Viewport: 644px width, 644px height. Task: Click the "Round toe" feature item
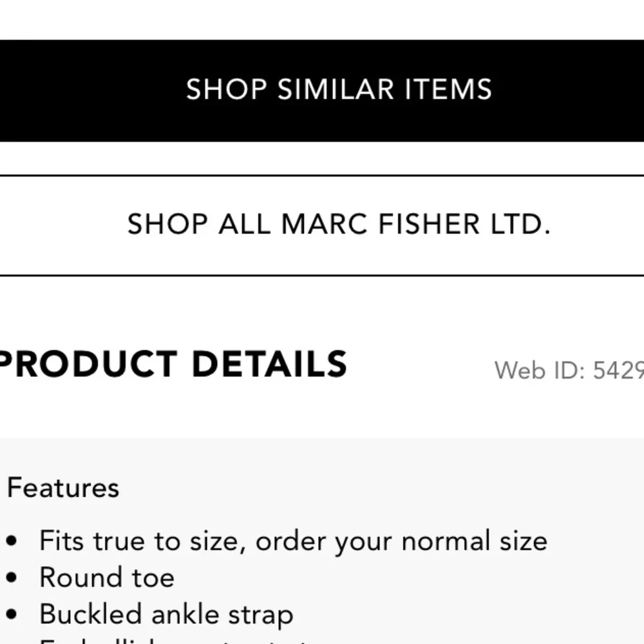tap(107, 578)
